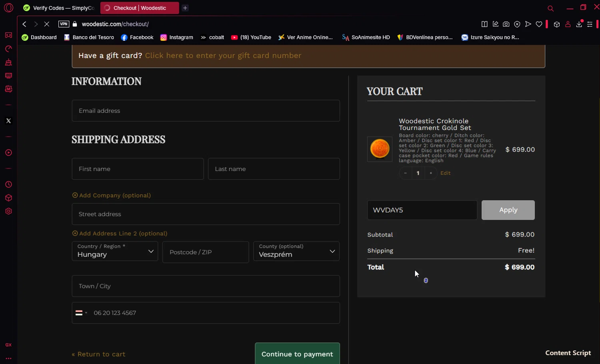Open SoAnimesite HD bookmark

coord(366,37)
